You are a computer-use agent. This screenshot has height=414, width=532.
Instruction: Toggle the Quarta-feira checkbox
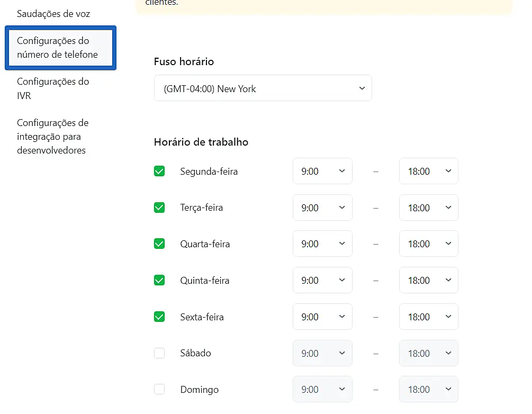click(159, 244)
